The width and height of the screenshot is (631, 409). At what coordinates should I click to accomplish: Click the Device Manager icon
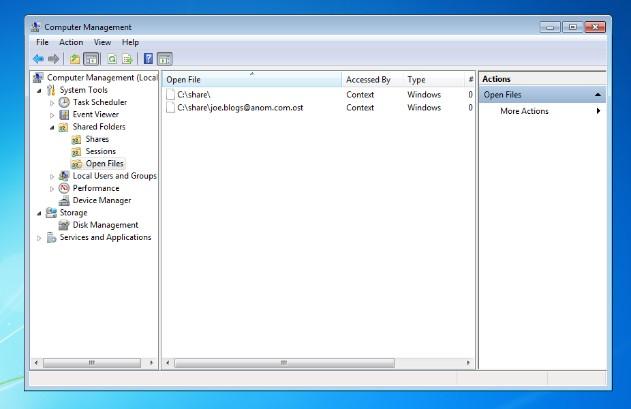64,200
